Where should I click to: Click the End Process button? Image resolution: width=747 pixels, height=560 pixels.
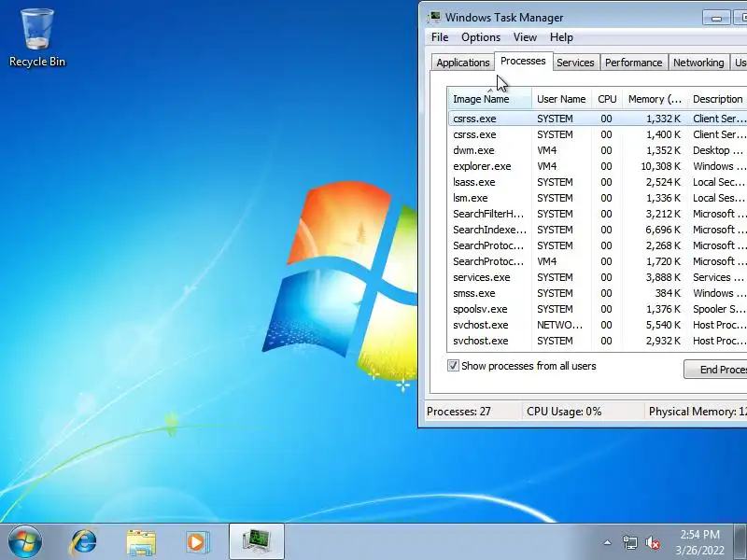click(x=715, y=369)
